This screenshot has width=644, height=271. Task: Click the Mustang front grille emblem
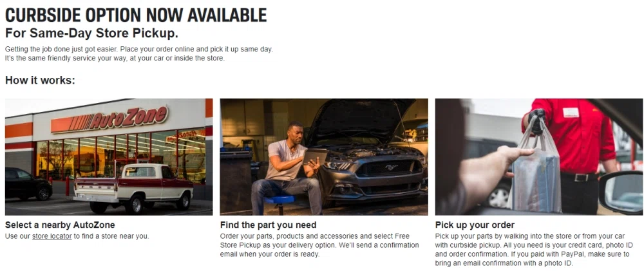[x=388, y=167]
